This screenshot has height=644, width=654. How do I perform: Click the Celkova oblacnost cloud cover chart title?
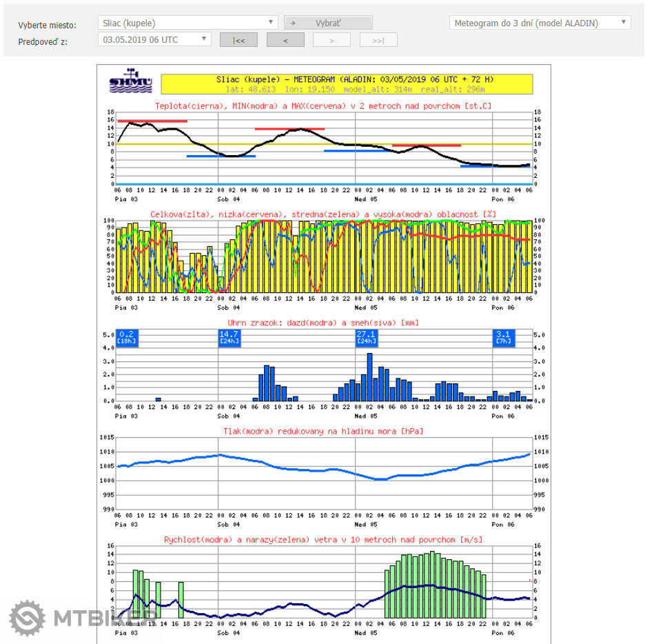pyautogui.click(x=323, y=214)
